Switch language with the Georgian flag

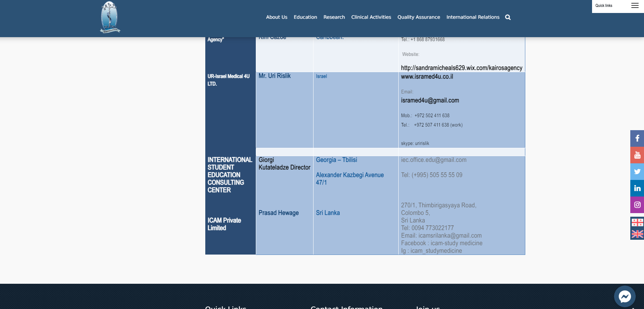pyautogui.click(x=637, y=222)
